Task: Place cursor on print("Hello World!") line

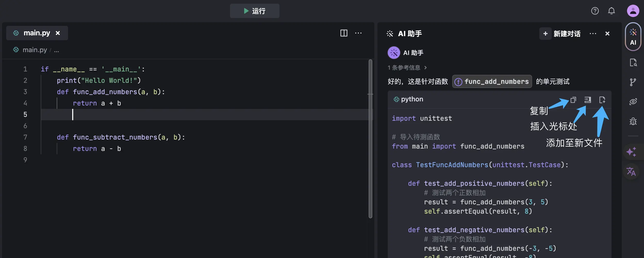Action: (x=99, y=80)
